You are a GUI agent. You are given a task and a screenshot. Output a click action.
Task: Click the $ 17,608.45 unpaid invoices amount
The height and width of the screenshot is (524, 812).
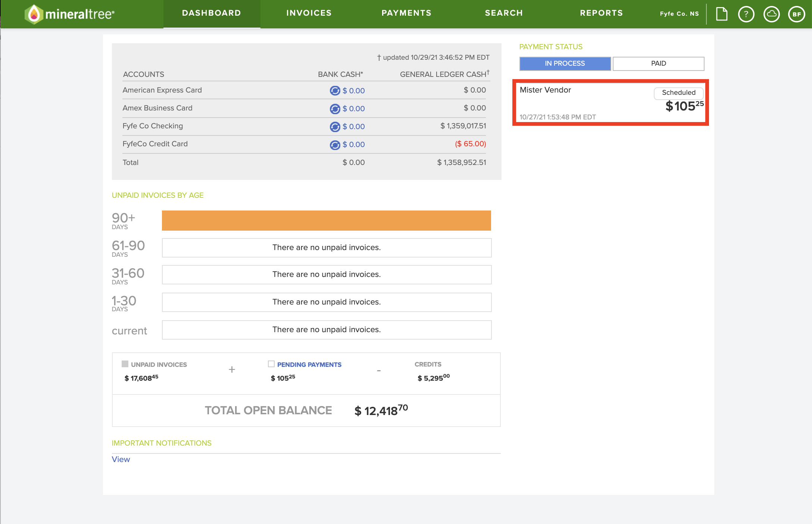141,378
